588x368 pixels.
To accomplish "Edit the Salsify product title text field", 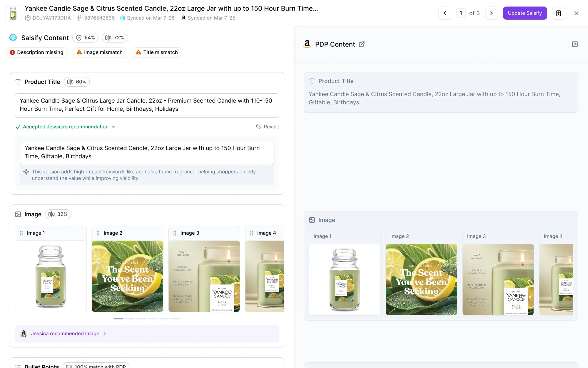I will [x=147, y=105].
